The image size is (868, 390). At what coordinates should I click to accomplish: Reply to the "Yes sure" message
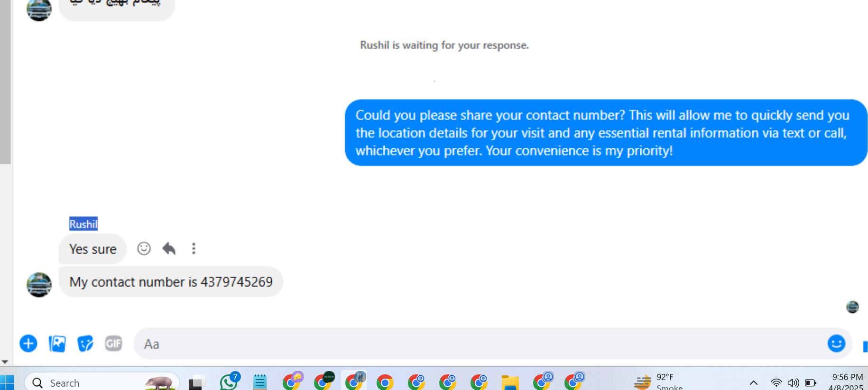point(169,248)
